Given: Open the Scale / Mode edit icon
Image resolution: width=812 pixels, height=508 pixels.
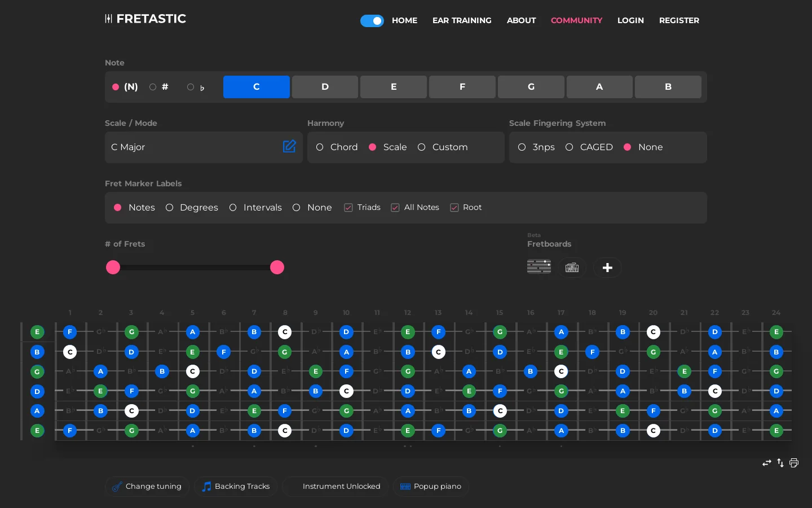Looking at the screenshot, I should point(289,147).
